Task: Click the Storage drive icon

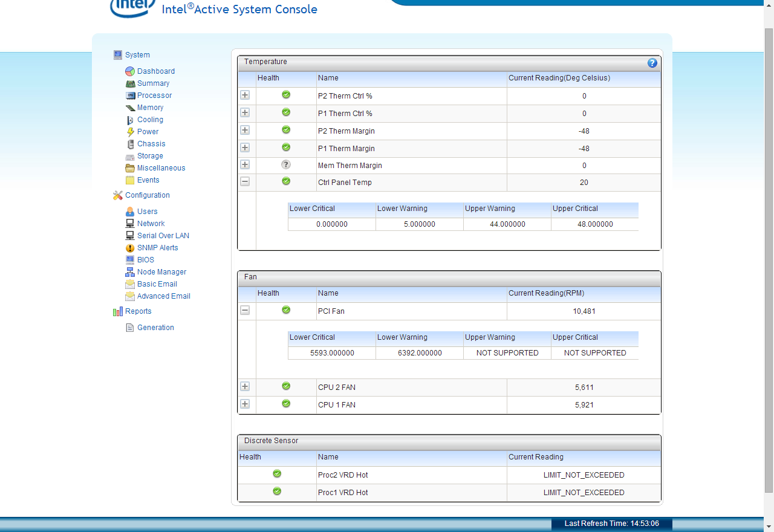Action: pyautogui.click(x=130, y=157)
